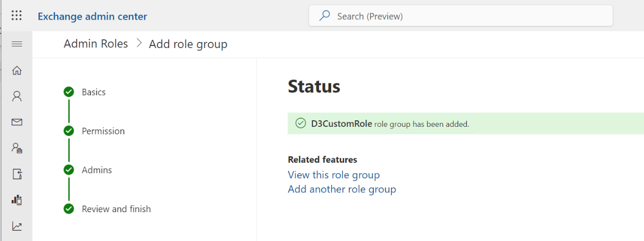Navigate back to Admin Roles breadcrumb
The width and height of the screenshot is (644, 241).
click(96, 44)
